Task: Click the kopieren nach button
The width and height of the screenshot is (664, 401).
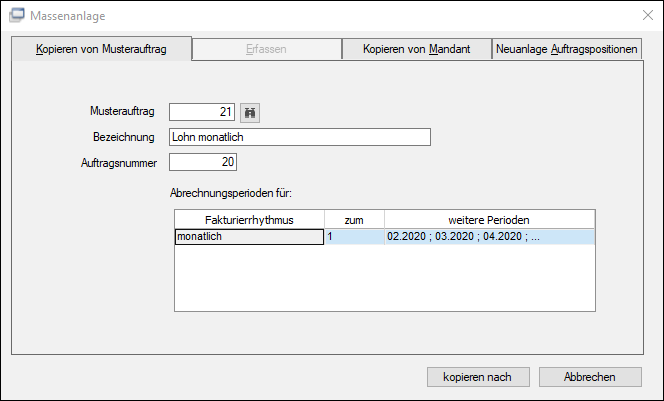Action: click(x=478, y=377)
